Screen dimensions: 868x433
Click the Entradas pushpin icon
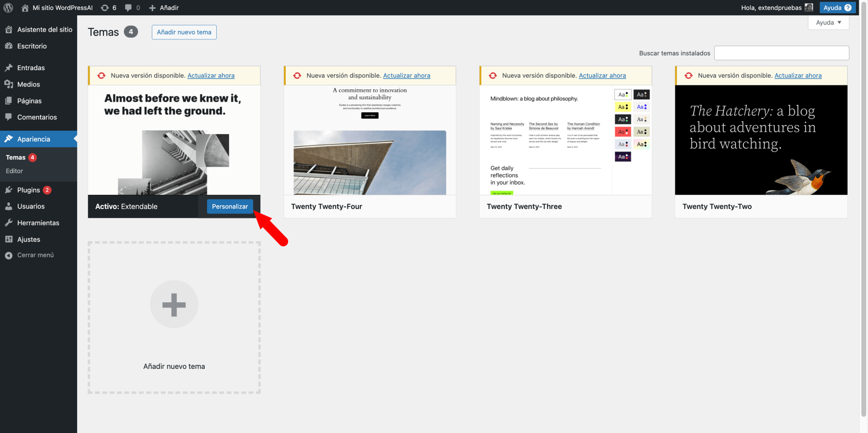(x=8, y=67)
